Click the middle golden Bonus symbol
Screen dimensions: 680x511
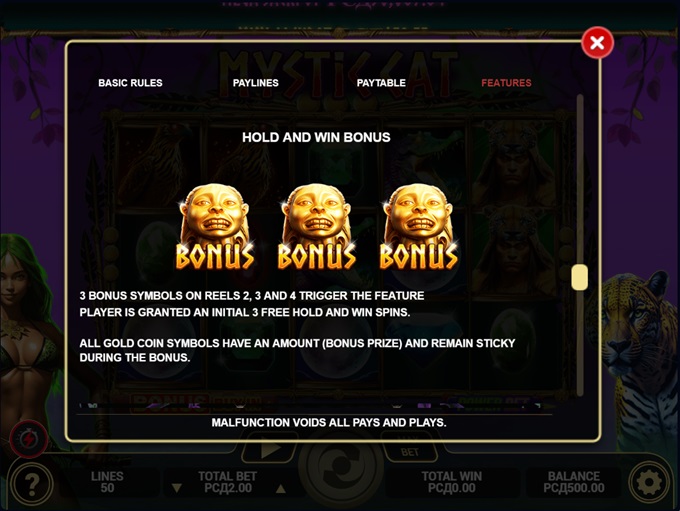point(317,226)
